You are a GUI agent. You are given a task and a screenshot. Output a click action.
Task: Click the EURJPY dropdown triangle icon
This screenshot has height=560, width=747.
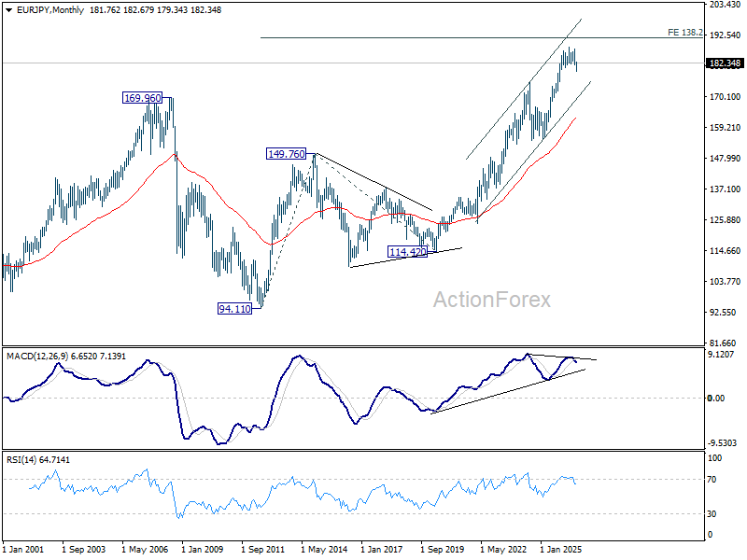[x=9, y=10]
